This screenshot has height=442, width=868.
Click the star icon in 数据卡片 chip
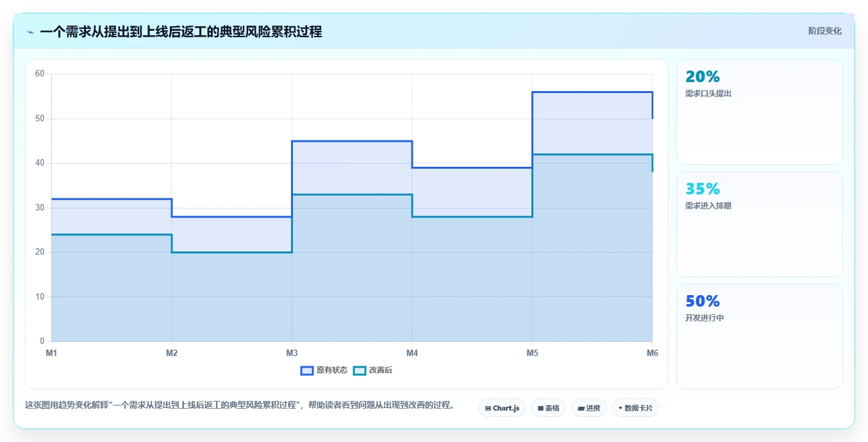[621, 408]
